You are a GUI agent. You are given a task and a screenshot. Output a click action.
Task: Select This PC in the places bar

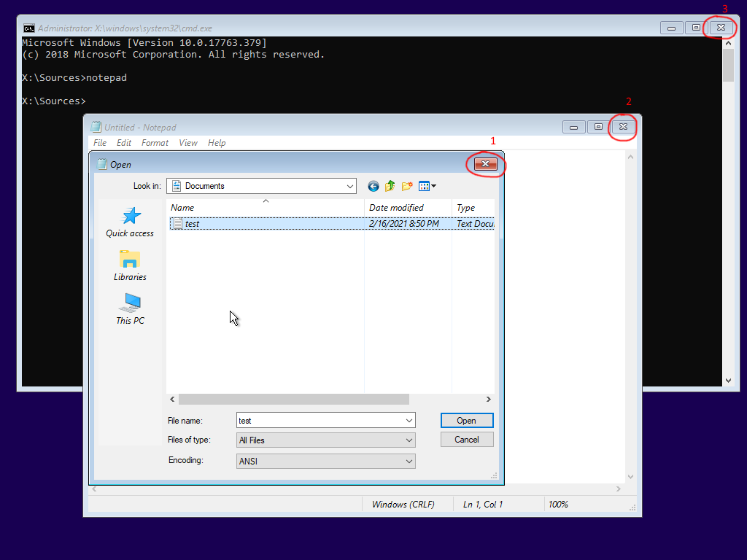click(x=130, y=309)
